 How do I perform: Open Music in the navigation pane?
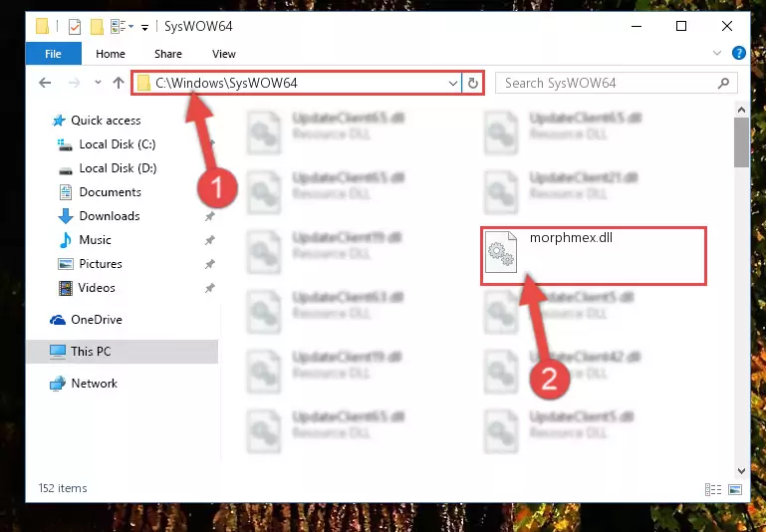pos(95,240)
